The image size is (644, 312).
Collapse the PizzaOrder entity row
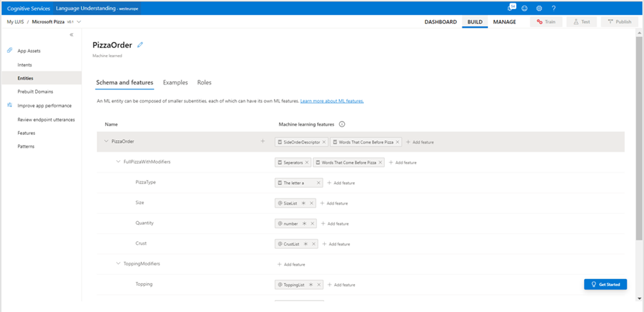coord(107,142)
